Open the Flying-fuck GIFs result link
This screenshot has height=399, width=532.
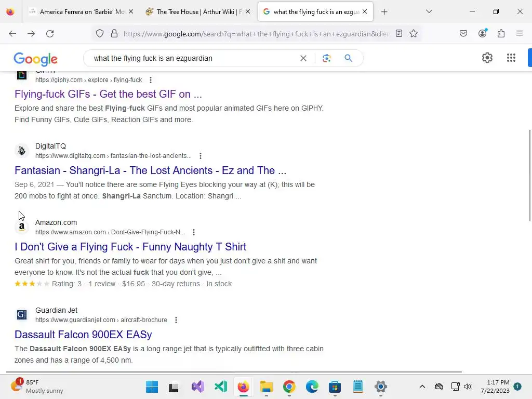[108, 94]
